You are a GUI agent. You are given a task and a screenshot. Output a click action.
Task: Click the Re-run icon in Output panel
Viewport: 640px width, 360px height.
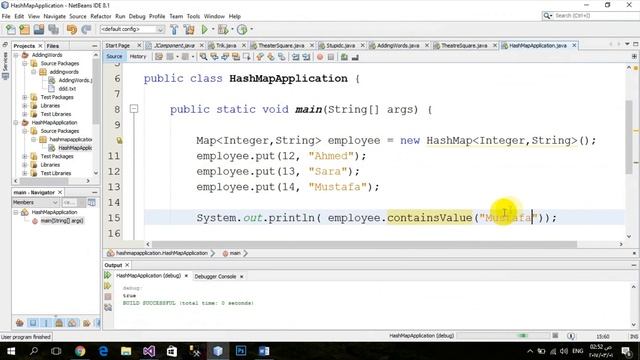coord(108,276)
